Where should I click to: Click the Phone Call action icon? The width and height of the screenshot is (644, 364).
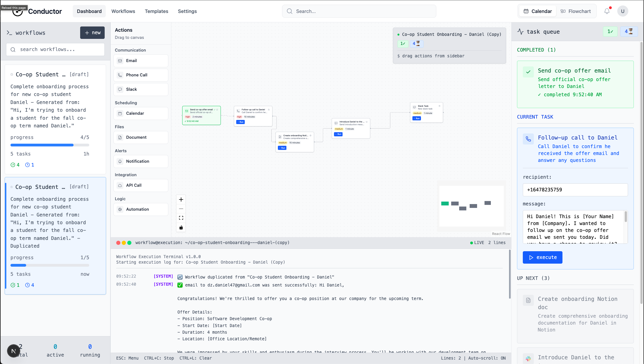pos(120,75)
